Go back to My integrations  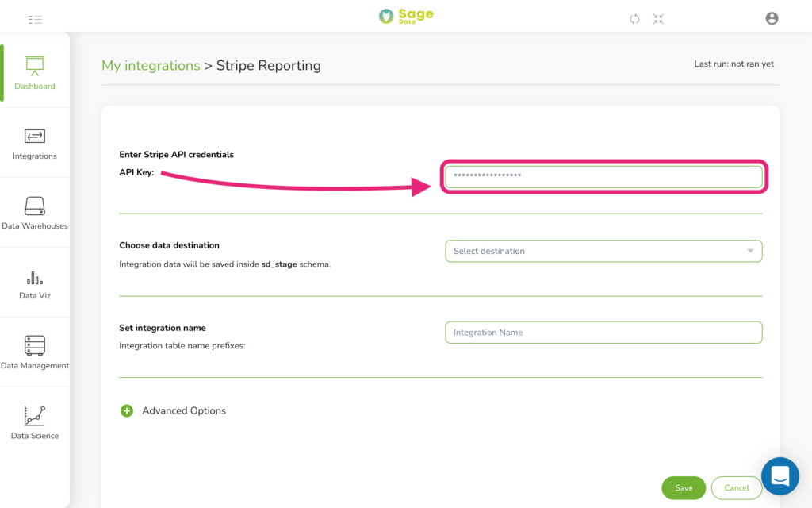(x=151, y=66)
